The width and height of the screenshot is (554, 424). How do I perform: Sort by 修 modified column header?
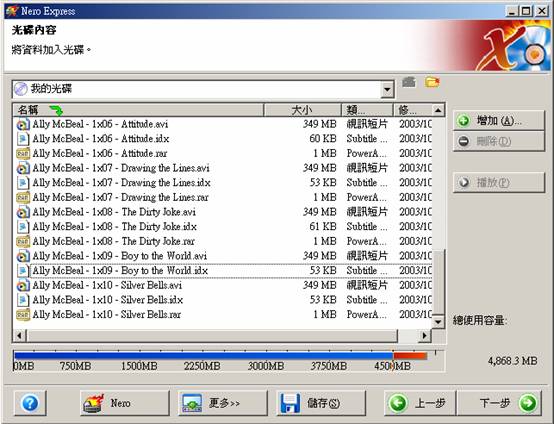(x=413, y=110)
